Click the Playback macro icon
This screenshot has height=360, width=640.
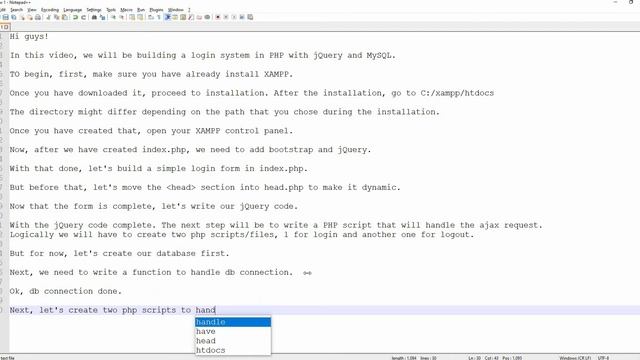pos(234,17)
